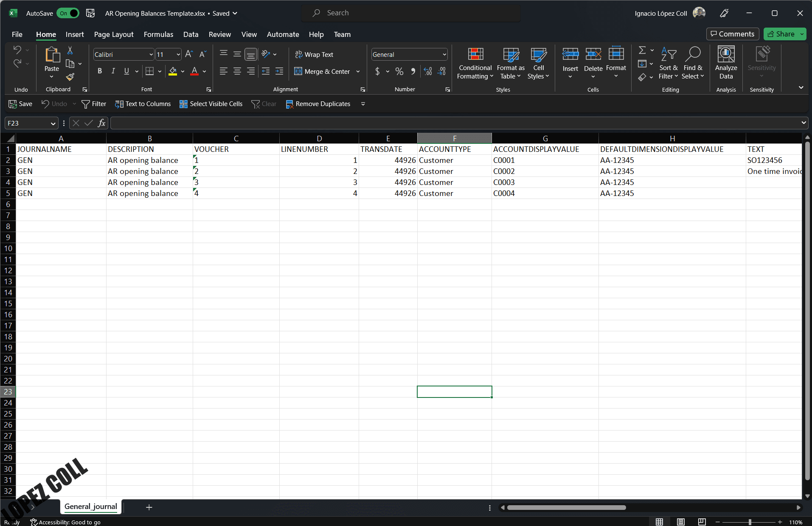
Task: Toggle Bold formatting
Action: pyautogui.click(x=99, y=71)
